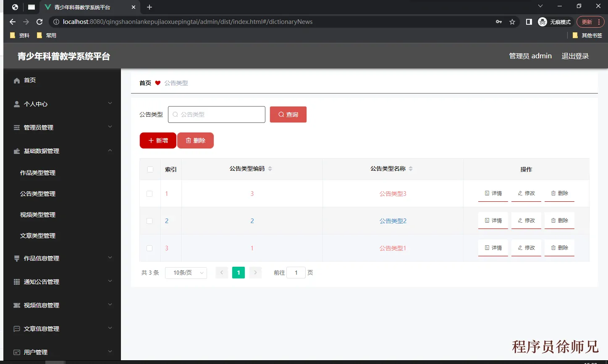Tick the checkbox for row 公告类型2

click(x=149, y=221)
